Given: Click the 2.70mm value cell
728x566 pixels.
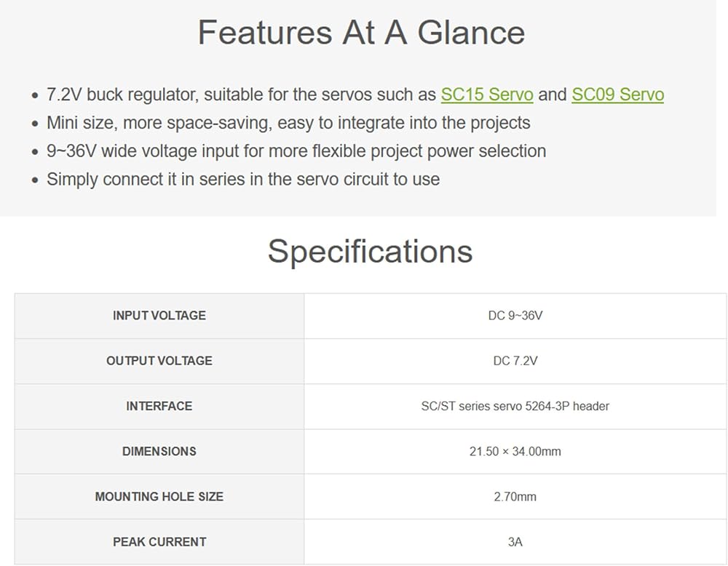Looking at the screenshot, I should 515,497.
